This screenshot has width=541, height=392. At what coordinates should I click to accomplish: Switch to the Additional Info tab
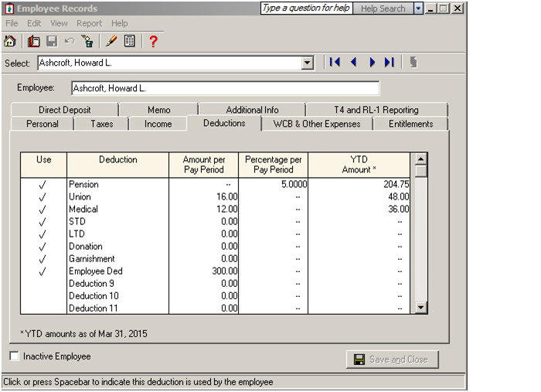252,110
